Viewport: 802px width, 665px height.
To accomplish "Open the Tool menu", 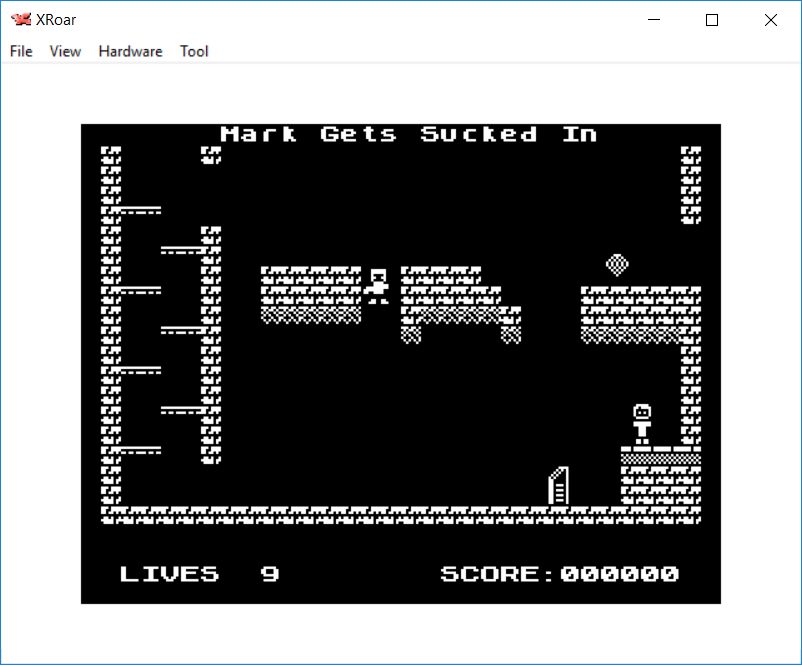I will (194, 51).
